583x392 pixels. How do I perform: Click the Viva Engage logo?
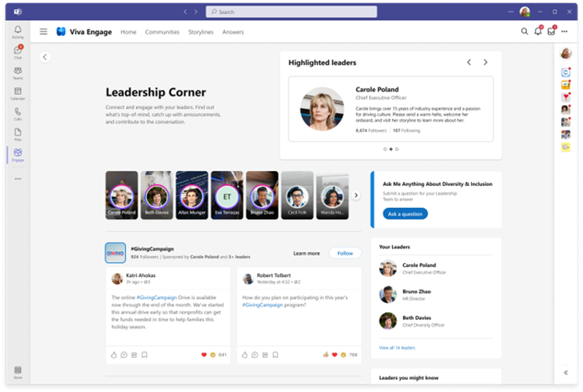point(61,32)
